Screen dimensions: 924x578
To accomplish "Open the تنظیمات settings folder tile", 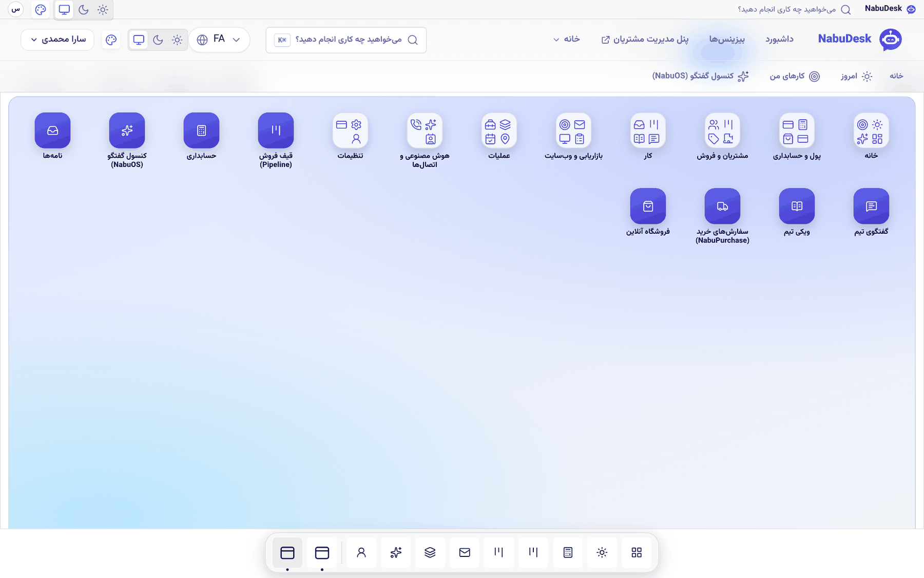I will click(x=350, y=131).
